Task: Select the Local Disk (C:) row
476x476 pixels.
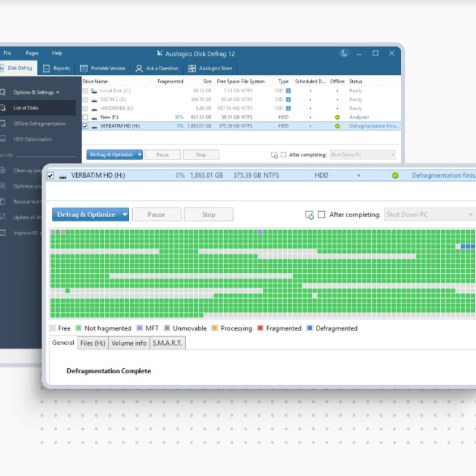Action: (x=242, y=91)
